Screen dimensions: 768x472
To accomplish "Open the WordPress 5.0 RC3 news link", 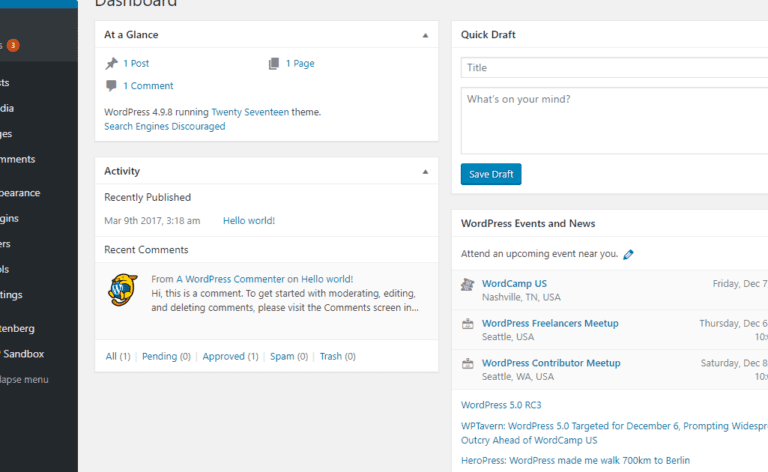I will tap(501, 405).
